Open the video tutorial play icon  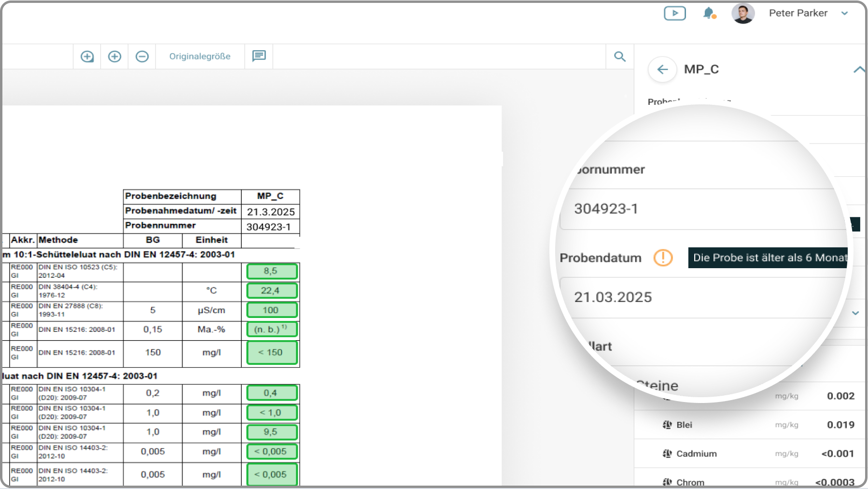tap(674, 13)
